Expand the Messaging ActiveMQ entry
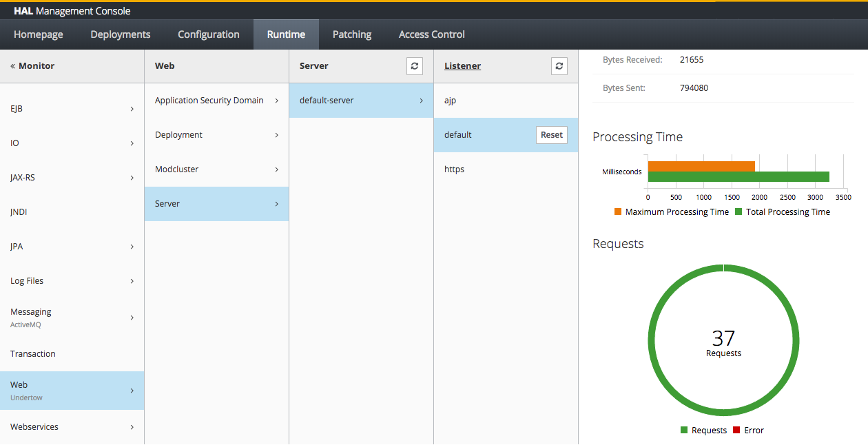This screenshot has width=868, height=445. point(132,318)
